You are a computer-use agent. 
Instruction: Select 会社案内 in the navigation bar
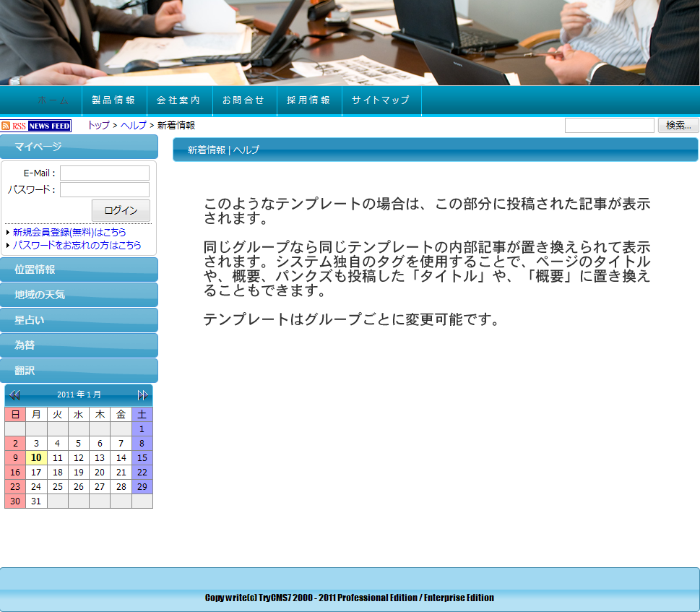coord(179,100)
